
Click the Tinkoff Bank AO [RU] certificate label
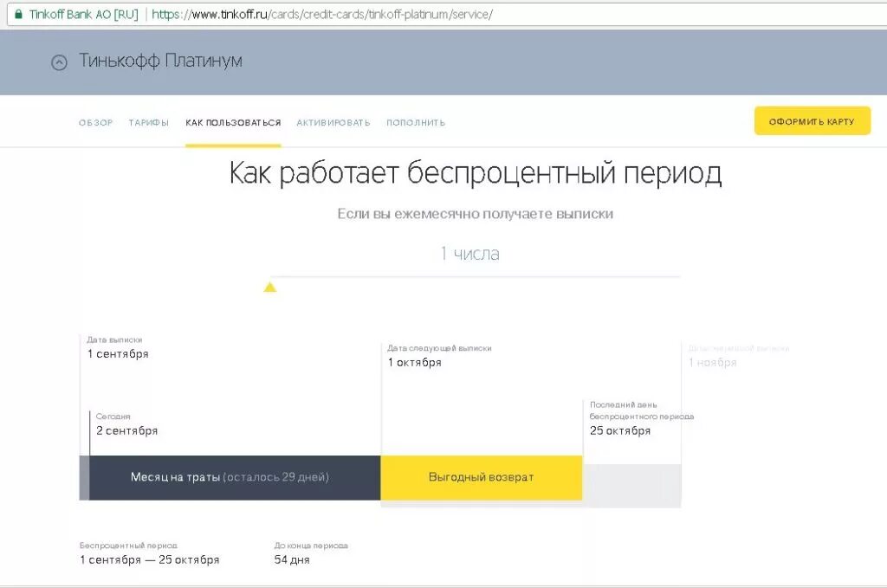point(84,14)
